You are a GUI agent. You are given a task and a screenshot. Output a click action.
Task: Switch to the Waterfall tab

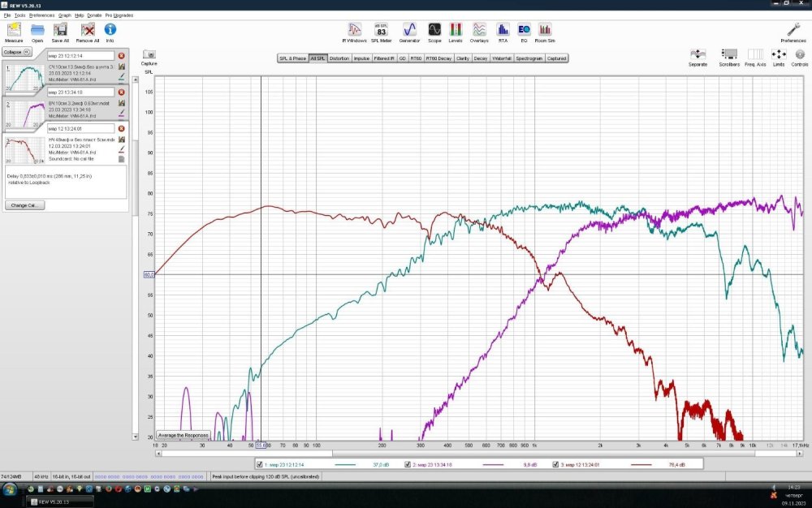[x=501, y=58]
